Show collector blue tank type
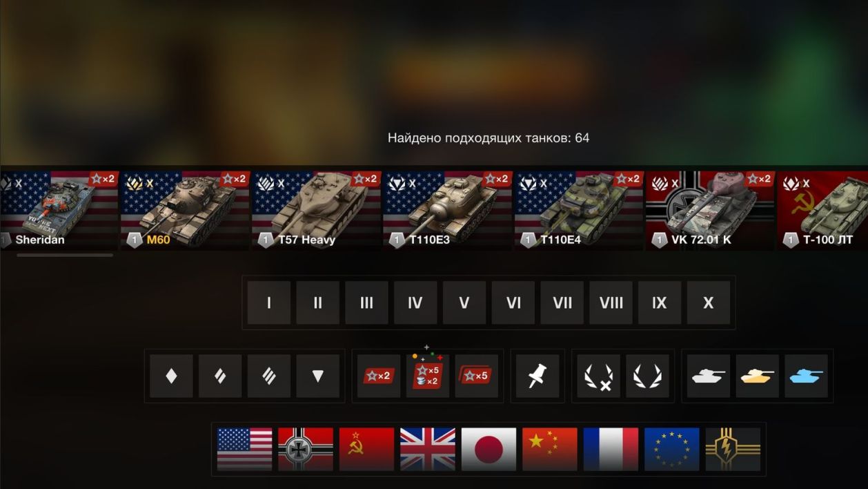 (806, 376)
